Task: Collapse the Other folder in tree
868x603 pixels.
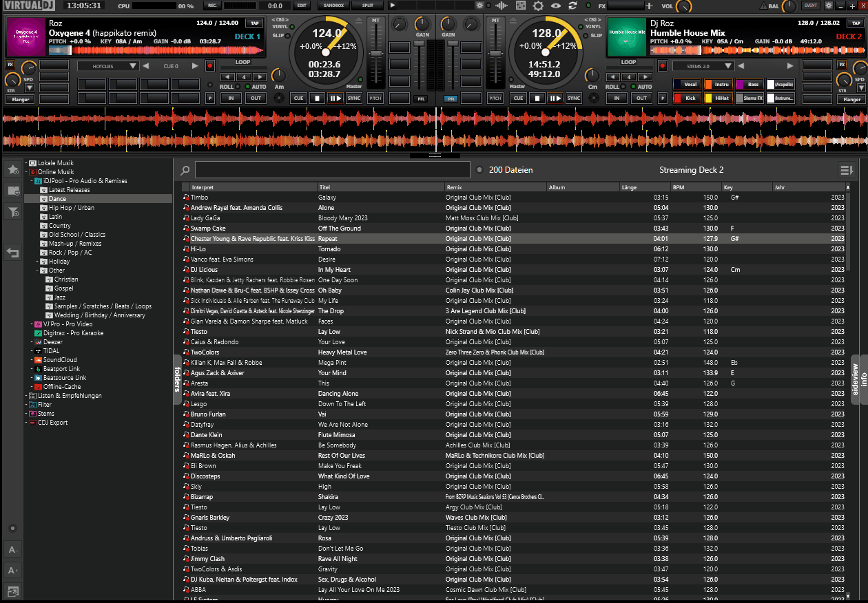Action: (x=37, y=271)
